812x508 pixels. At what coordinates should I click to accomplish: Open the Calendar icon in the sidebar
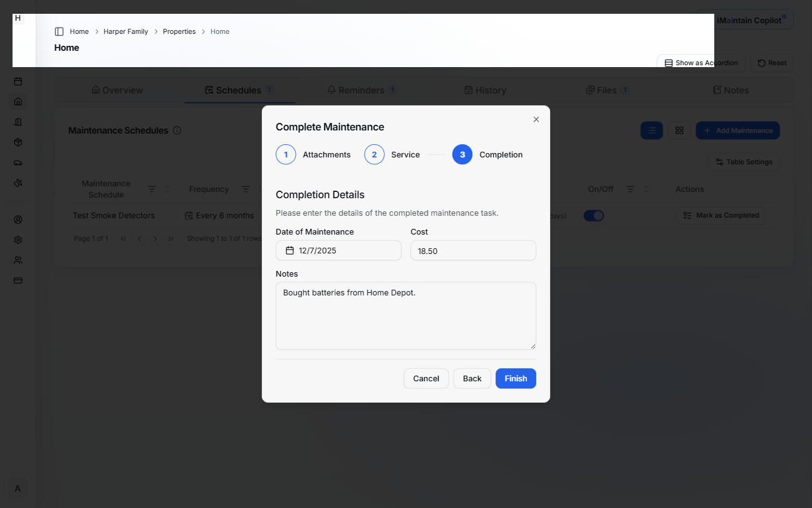click(x=18, y=82)
